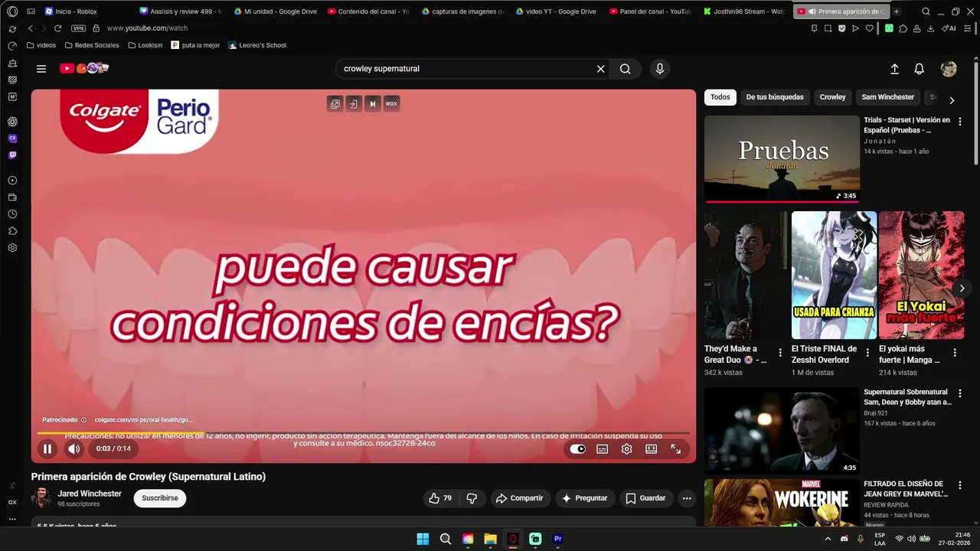Screen dimensions: 980x551
Task: Toggle the autoplay switch in the player
Action: pos(578,449)
